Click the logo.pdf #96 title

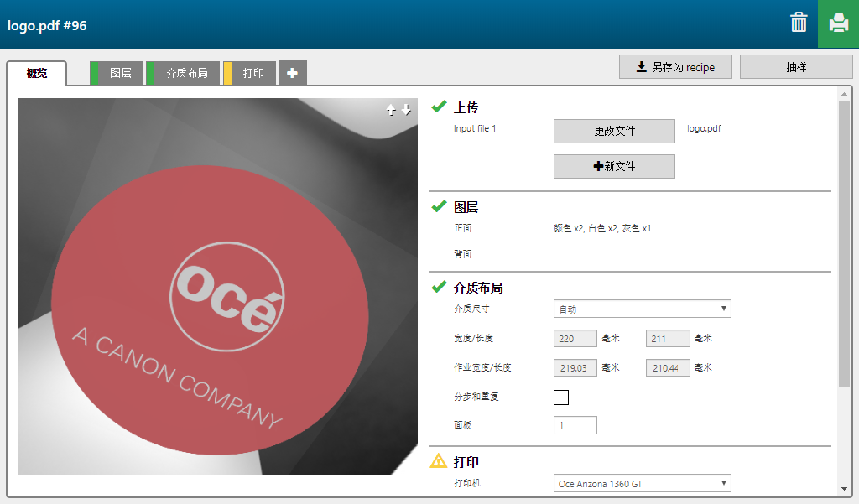(x=47, y=26)
